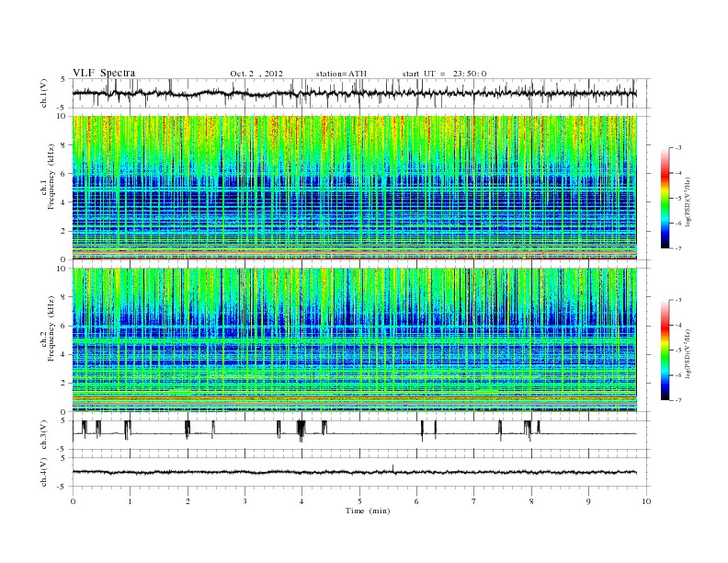
Task: Click the time axis tick label "9"
Action: 588,501
